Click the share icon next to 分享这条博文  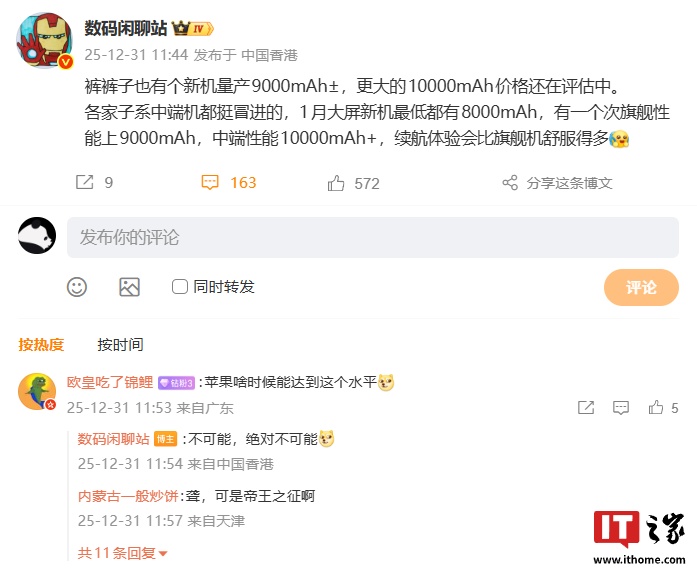510,182
